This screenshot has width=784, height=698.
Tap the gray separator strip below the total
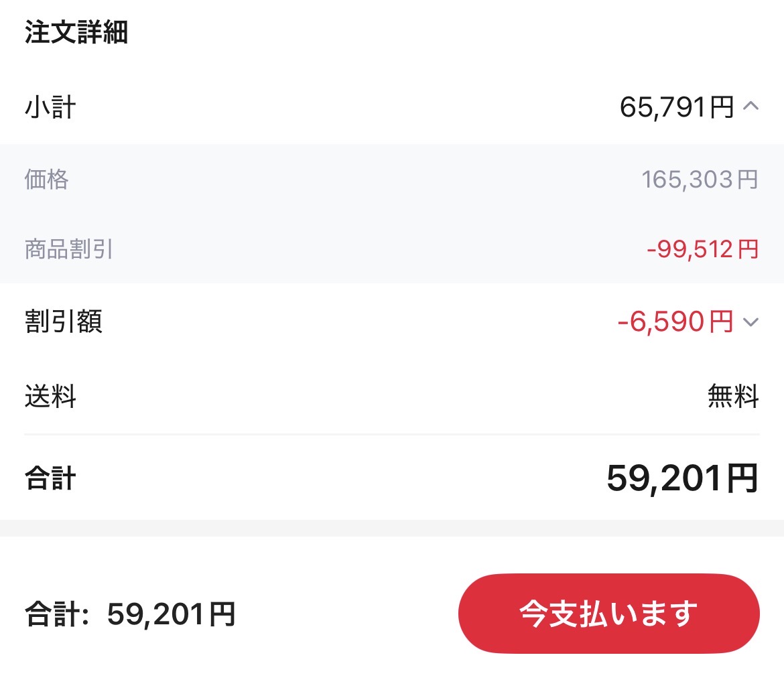[392, 528]
